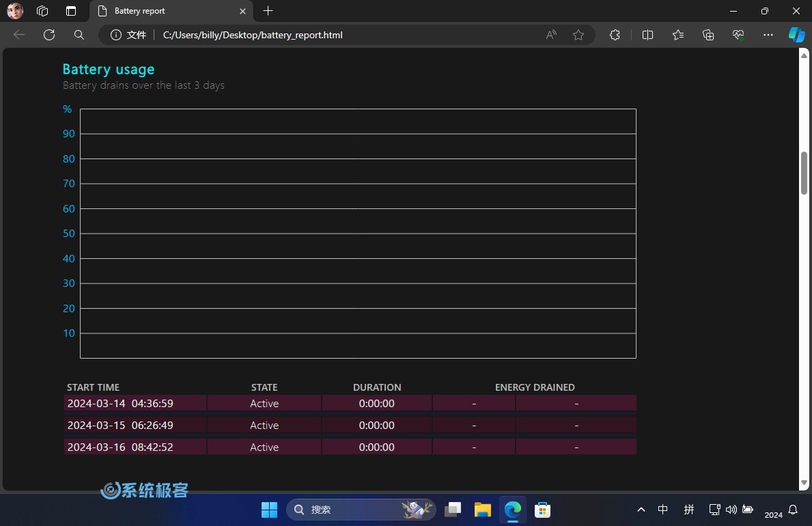Click the Edge profile avatar

[15, 11]
